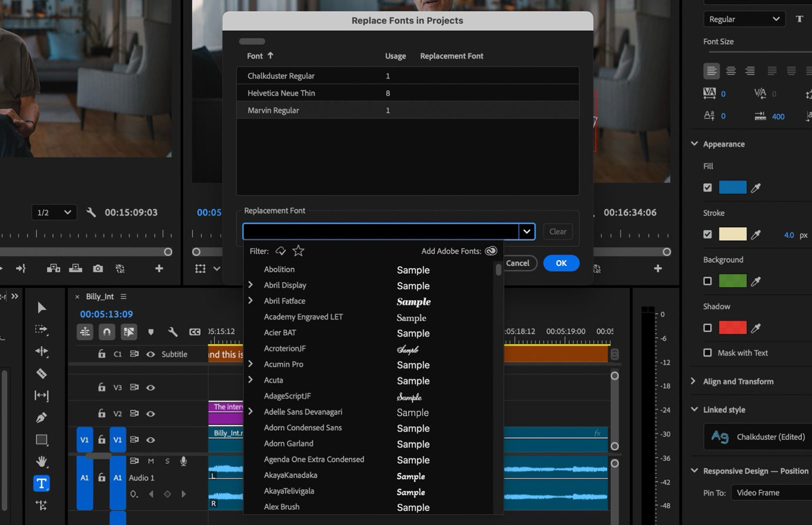
Task: Disable the Stroke checkbox in Appearance
Action: click(708, 234)
